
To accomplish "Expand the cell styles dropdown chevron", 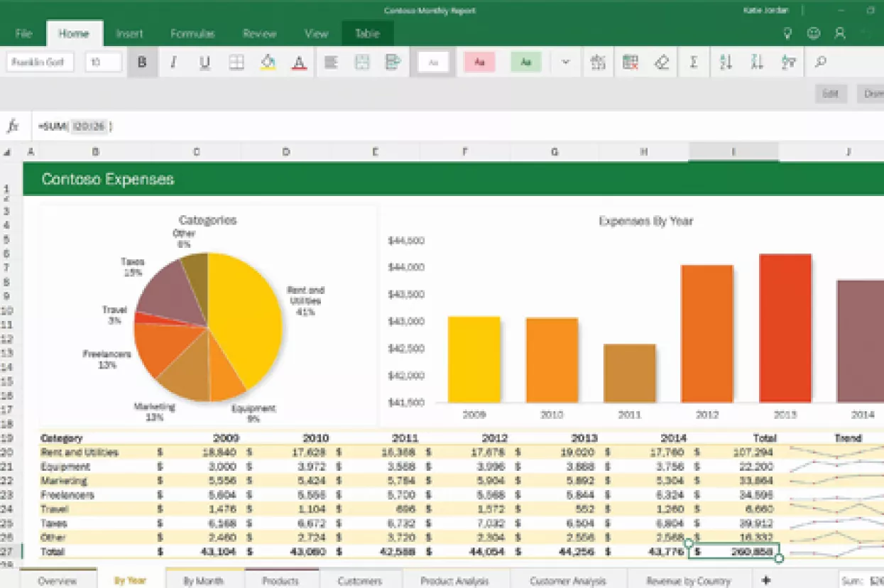I will point(564,62).
